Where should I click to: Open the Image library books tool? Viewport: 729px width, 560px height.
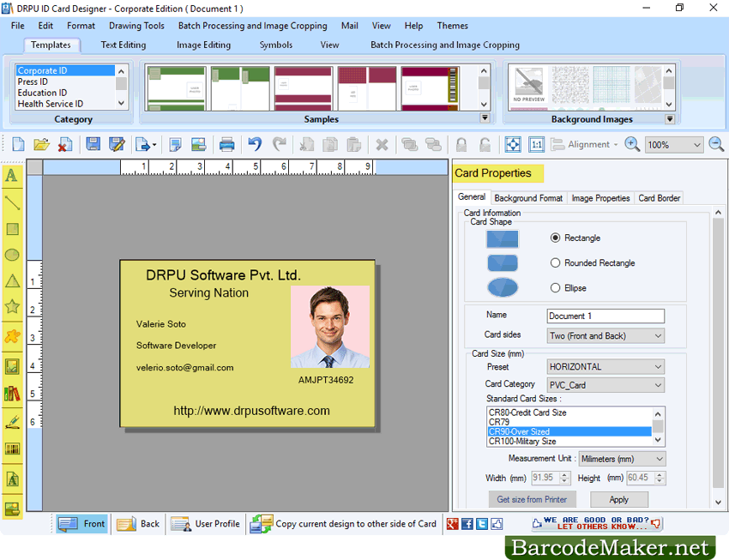point(12,394)
